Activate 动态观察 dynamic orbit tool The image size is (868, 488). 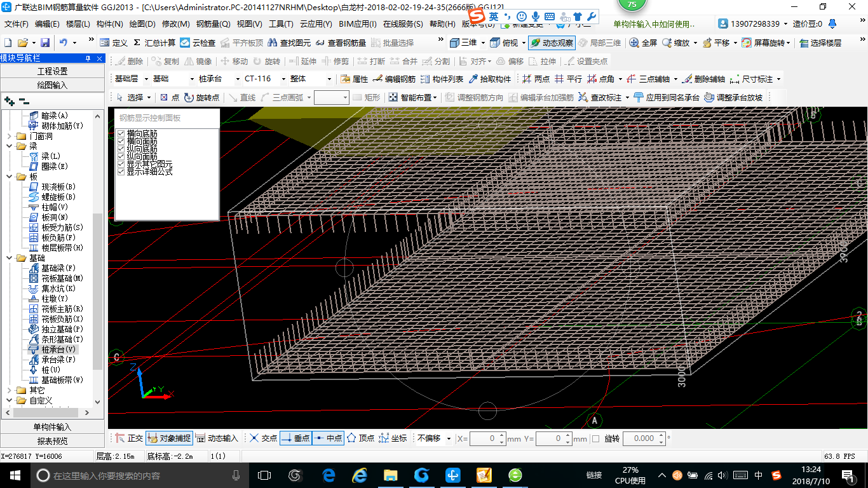tap(552, 43)
